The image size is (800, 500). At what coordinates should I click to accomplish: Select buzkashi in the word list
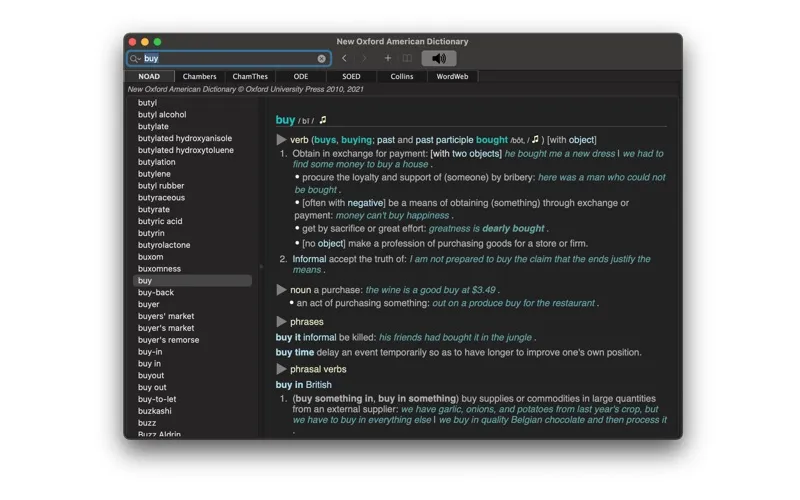pos(155,411)
